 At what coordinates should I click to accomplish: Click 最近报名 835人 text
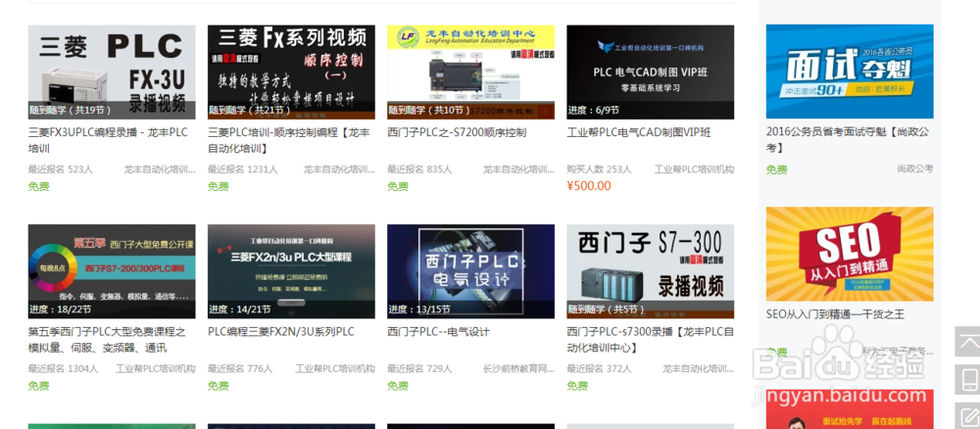419,169
